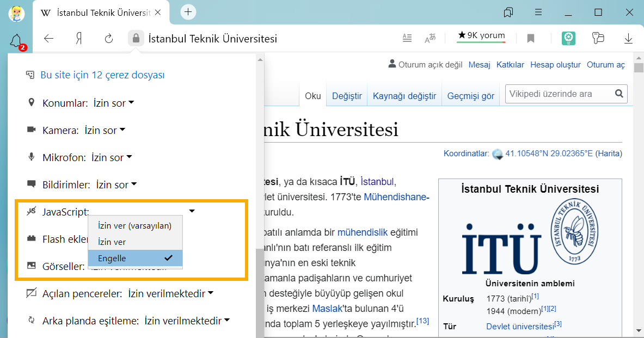Image resolution: width=644 pixels, height=338 pixels.
Task: Open the Konumlar İzin sor dropdown
Action: pyautogui.click(x=114, y=103)
